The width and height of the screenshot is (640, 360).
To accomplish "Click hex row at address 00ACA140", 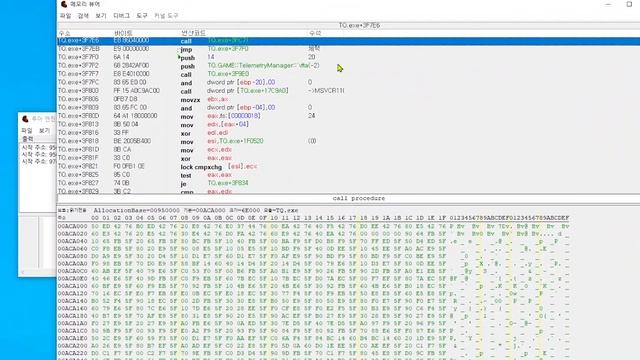I will [x=313, y=301].
